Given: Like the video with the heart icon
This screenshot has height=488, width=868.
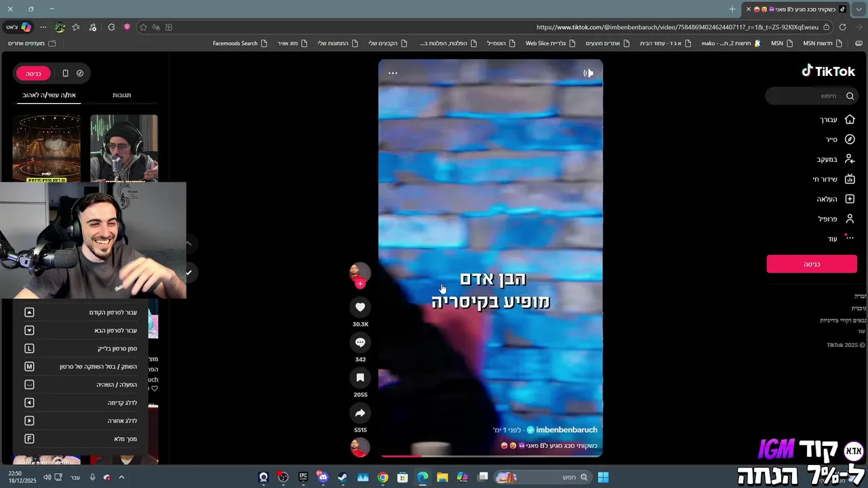Looking at the screenshot, I should click(360, 307).
